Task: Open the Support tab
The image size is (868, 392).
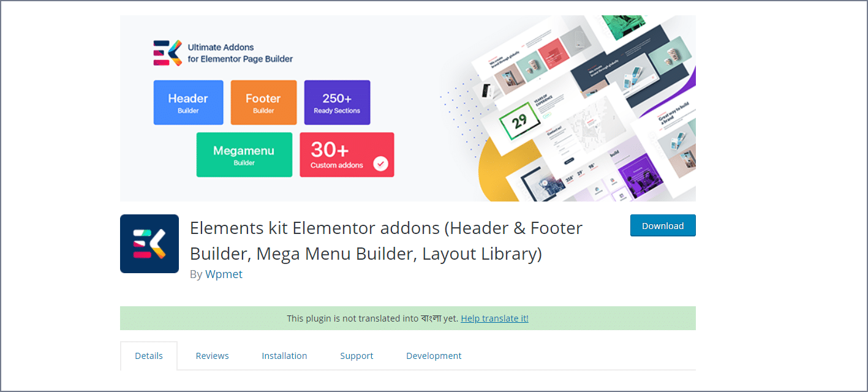Action: click(357, 355)
